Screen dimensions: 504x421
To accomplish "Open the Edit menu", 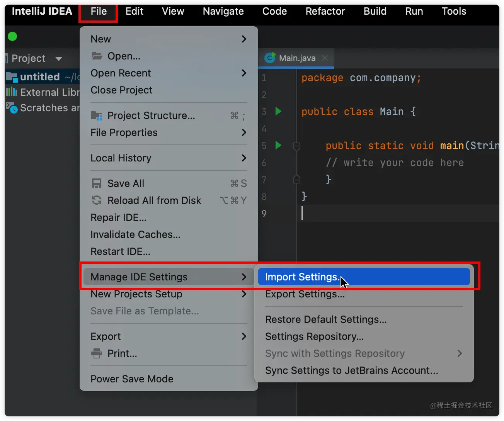I will tap(134, 12).
